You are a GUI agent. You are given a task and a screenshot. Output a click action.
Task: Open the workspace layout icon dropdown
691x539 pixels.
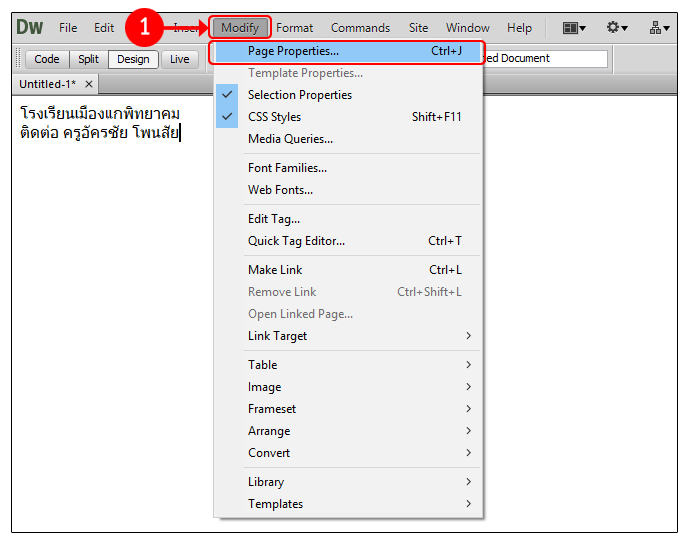574,28
